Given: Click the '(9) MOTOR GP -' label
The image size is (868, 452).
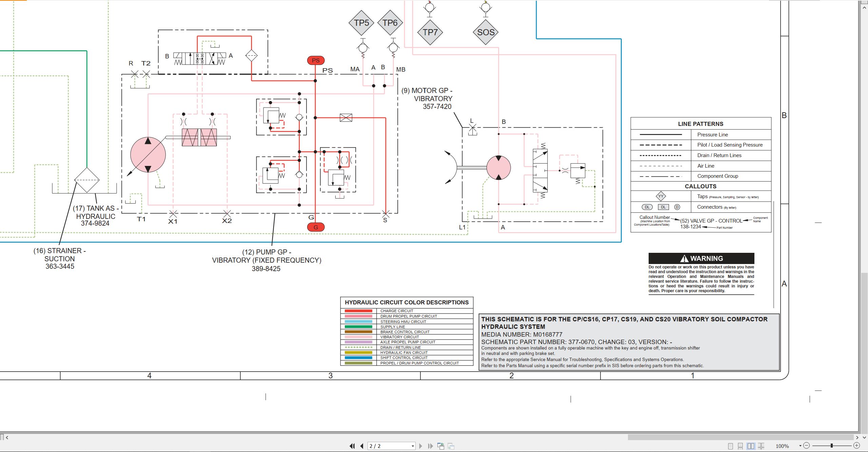Looking at the screenshot, I should coord(427,91).
